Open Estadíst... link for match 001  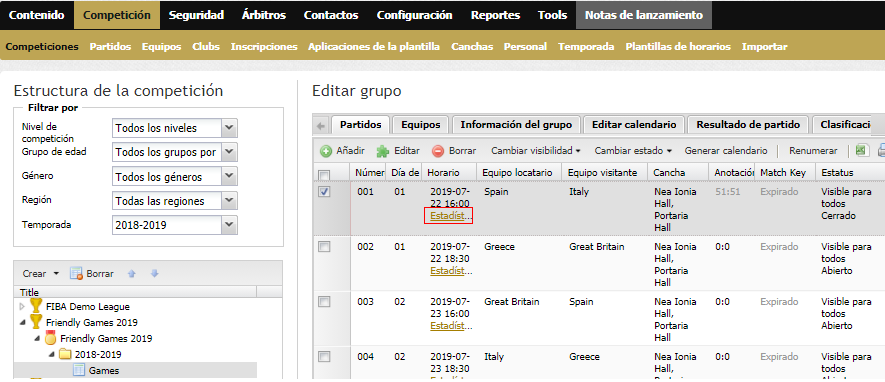[x=450, y=216]
